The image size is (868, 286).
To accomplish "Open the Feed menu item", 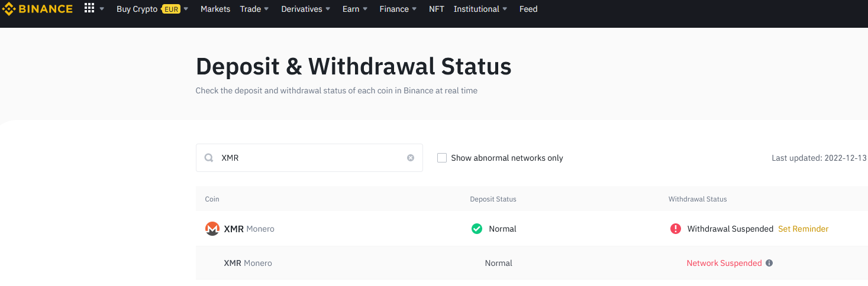I will pos(528,9).
